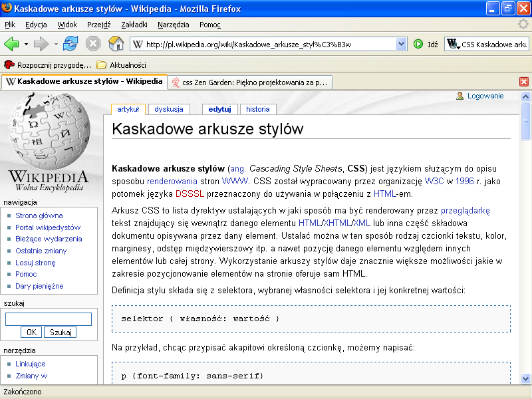Image resolution: width=532 pixels, height=399 pixels.
Task: Click Losuj stronę link
Action: click(x=35, y=263)
